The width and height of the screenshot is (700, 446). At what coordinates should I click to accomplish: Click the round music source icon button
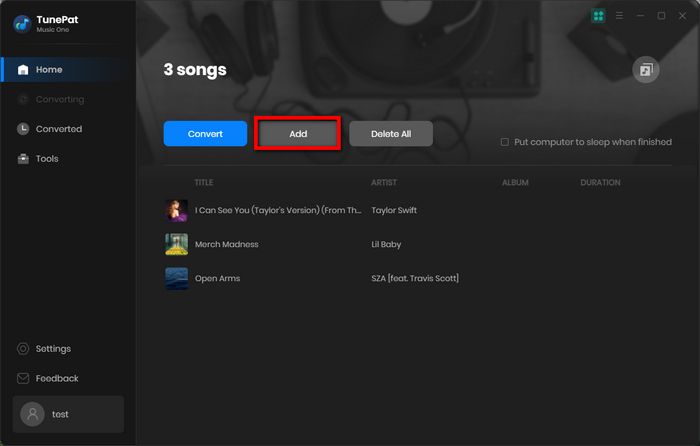pos(646,70)
